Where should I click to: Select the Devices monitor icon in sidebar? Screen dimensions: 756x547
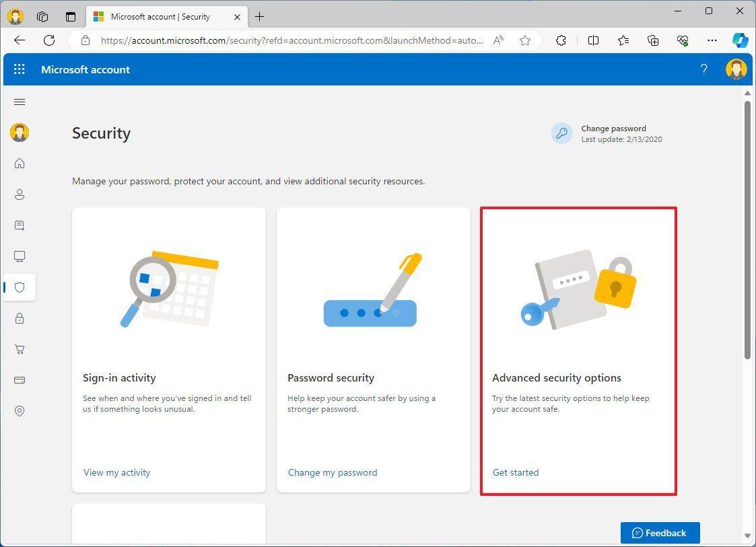pos(19,256)
